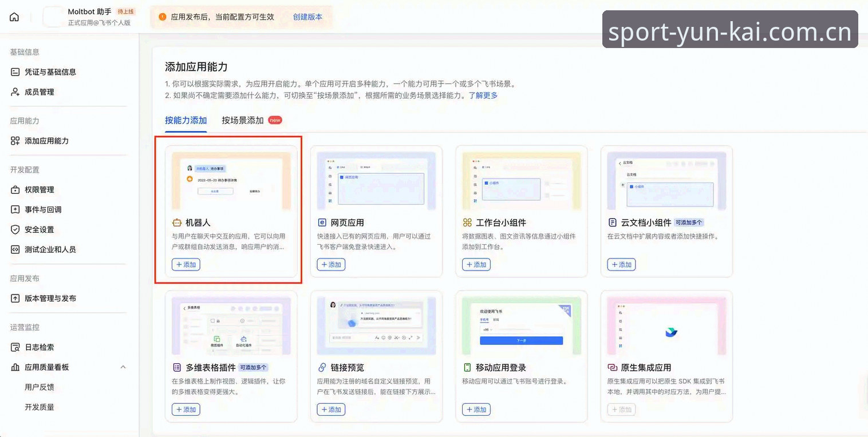
Task: Add the 云文档小组件 capability
Action: click(x=621, y=265)
